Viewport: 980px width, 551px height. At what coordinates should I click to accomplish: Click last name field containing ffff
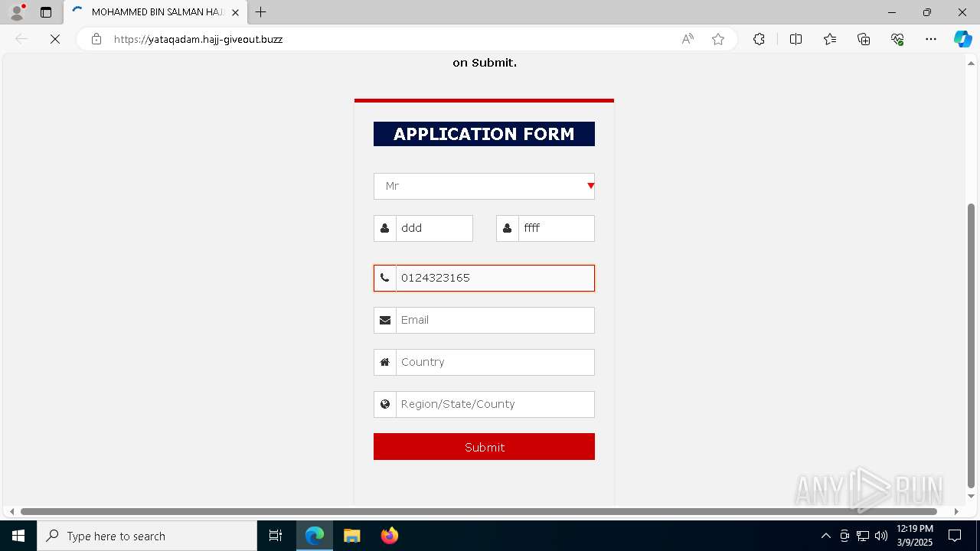point(557,228)
